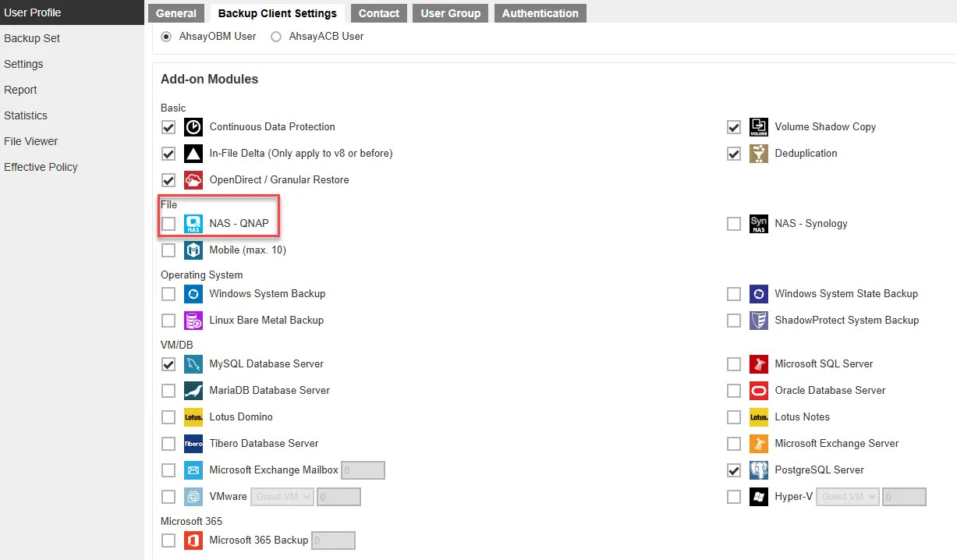Screen dimensions: 957x560
Task: Tick the Windows System Backup checkbox
Action: coord(168,294)
